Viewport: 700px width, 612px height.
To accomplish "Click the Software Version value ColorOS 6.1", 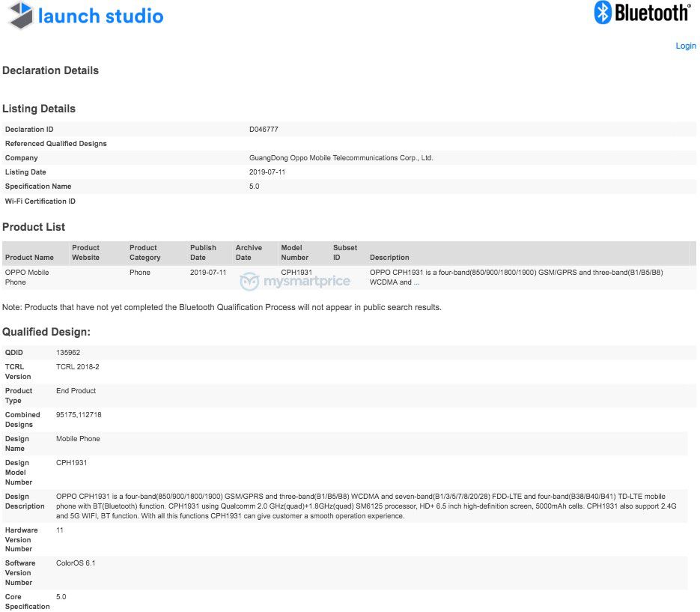I will [76, 563].
